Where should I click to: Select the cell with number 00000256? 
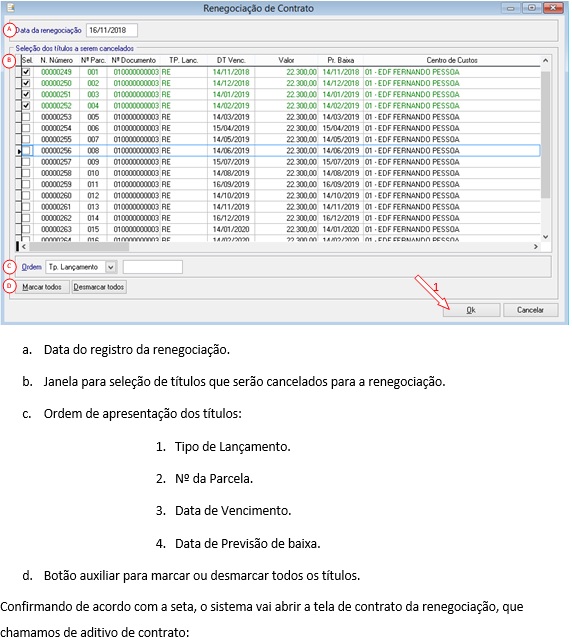pyautogui.click(x=56, y=150)
